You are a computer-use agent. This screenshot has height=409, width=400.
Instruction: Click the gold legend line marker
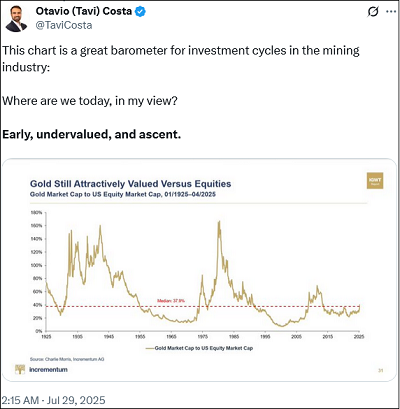coord(150,348)
